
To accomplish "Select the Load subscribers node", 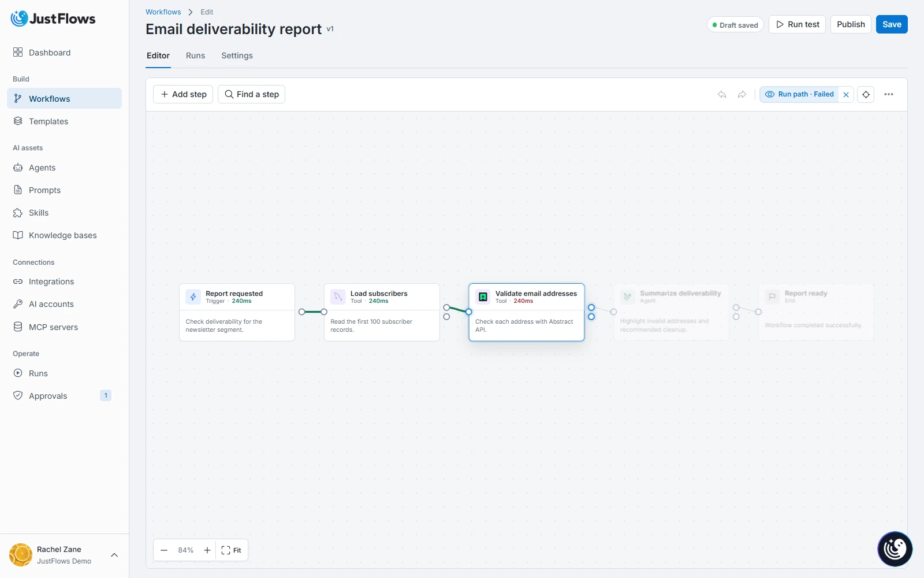I will tap(382, 312).
